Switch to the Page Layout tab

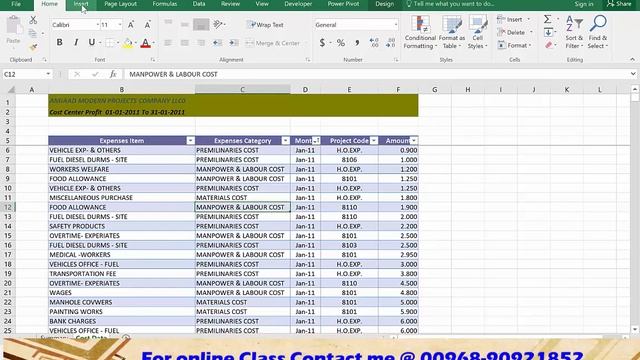coord(120,4)
